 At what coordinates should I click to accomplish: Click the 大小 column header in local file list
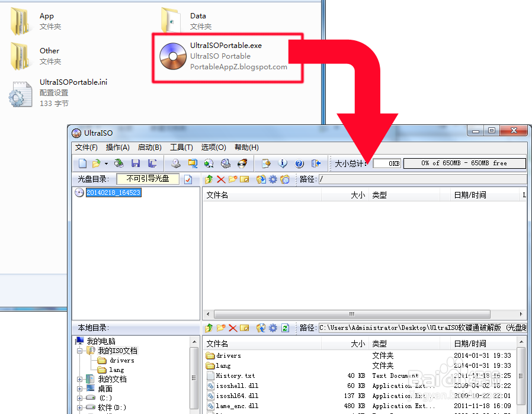(344, 344)
